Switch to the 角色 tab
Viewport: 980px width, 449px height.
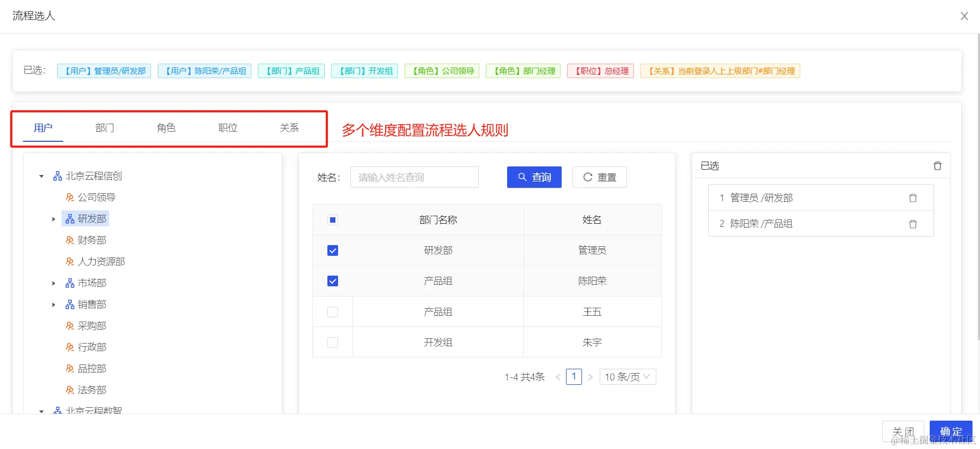tap(166, 128)
